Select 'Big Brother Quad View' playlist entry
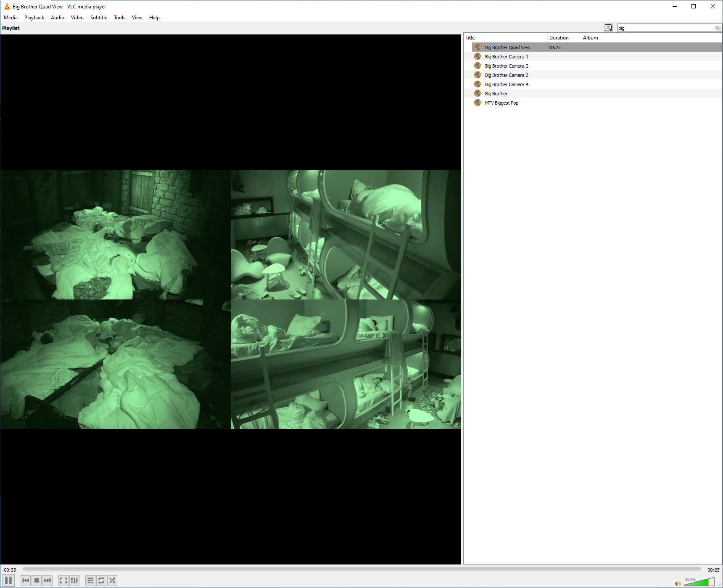Image resolution: width=723 pixels, height=588 pixels. point(593,47)
